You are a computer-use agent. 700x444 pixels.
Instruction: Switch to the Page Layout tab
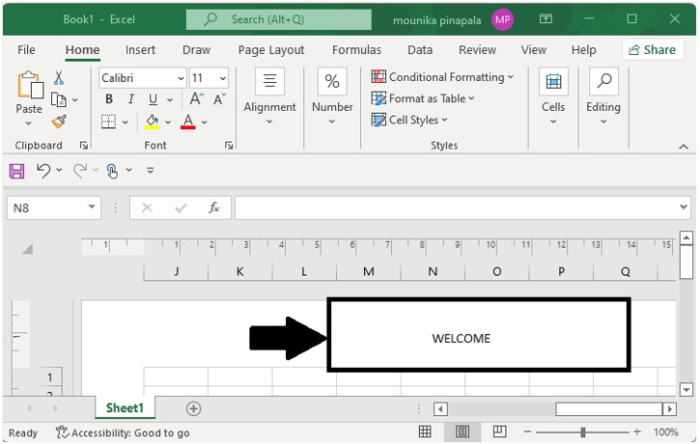271,50
